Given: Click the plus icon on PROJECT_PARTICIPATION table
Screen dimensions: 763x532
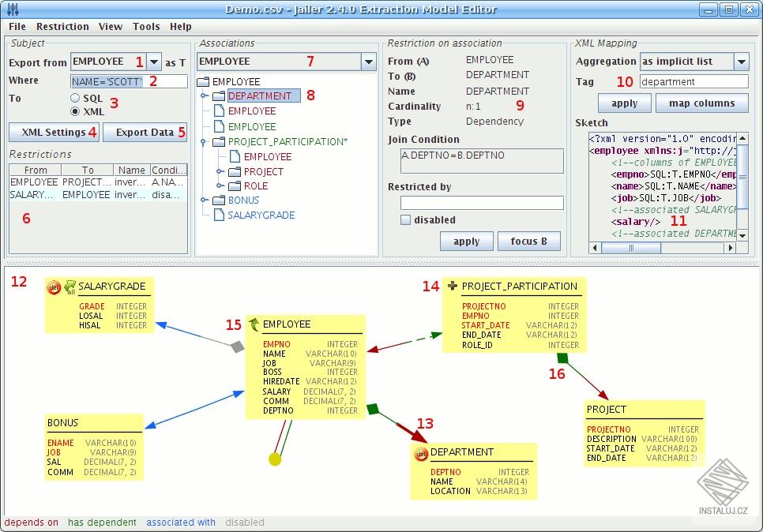Looking at the screenshot, I should (452, 286).
